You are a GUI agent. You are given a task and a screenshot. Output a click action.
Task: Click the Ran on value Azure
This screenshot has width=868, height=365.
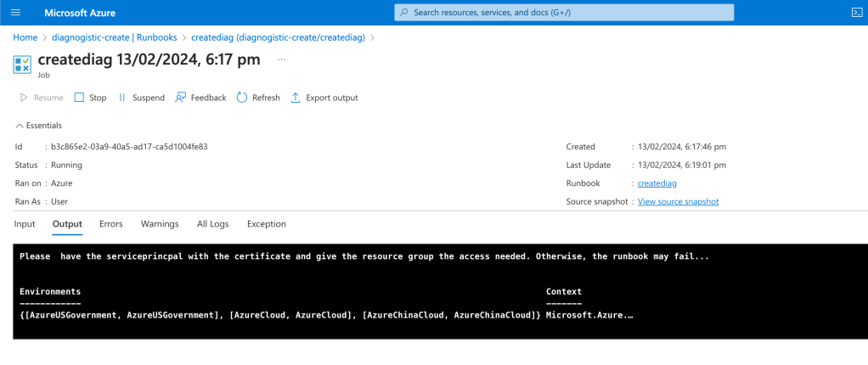61,183
